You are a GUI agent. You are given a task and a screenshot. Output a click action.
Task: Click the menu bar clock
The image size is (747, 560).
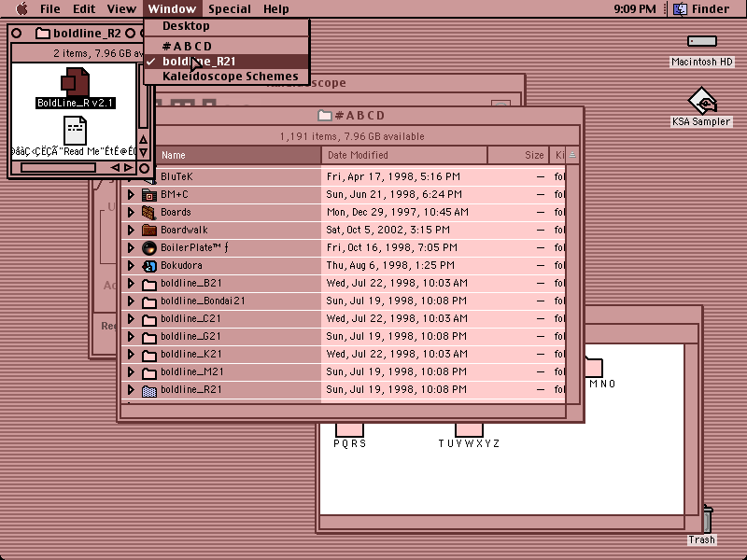click(x=635, y=8)
